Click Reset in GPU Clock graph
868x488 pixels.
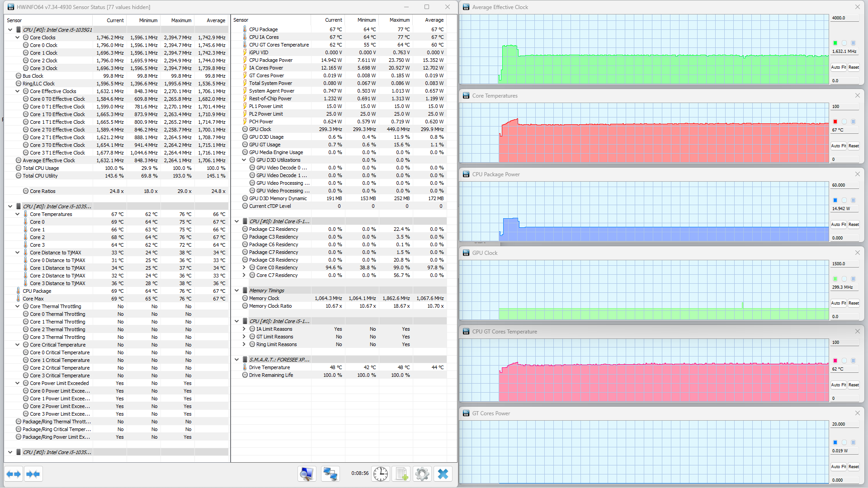[854, 303]
